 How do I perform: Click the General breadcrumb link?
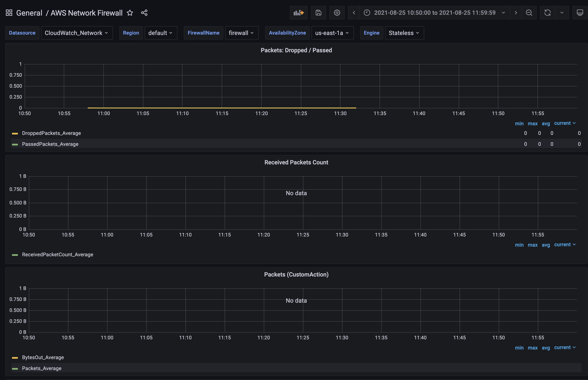pos(29,13)
